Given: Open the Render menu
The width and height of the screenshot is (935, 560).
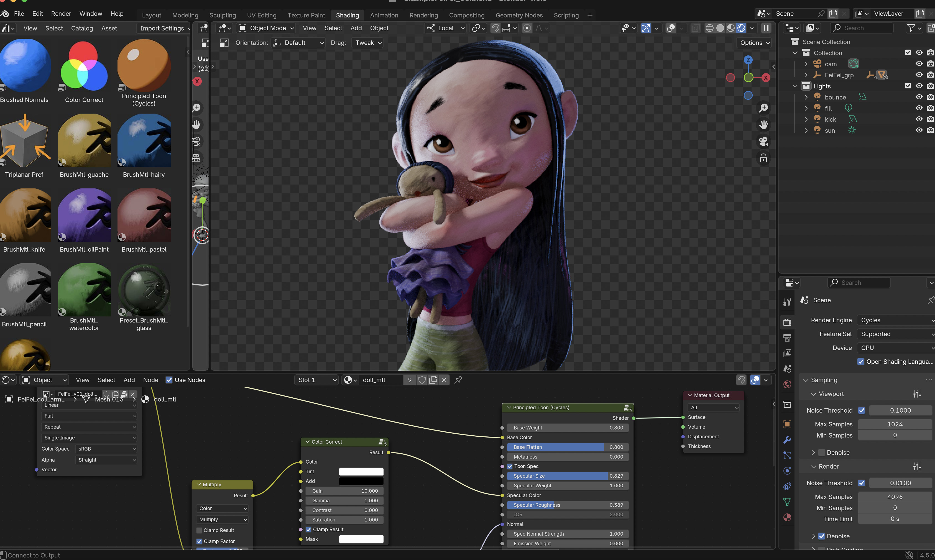Looking at the screenshot, I should [x=61, y=14].
